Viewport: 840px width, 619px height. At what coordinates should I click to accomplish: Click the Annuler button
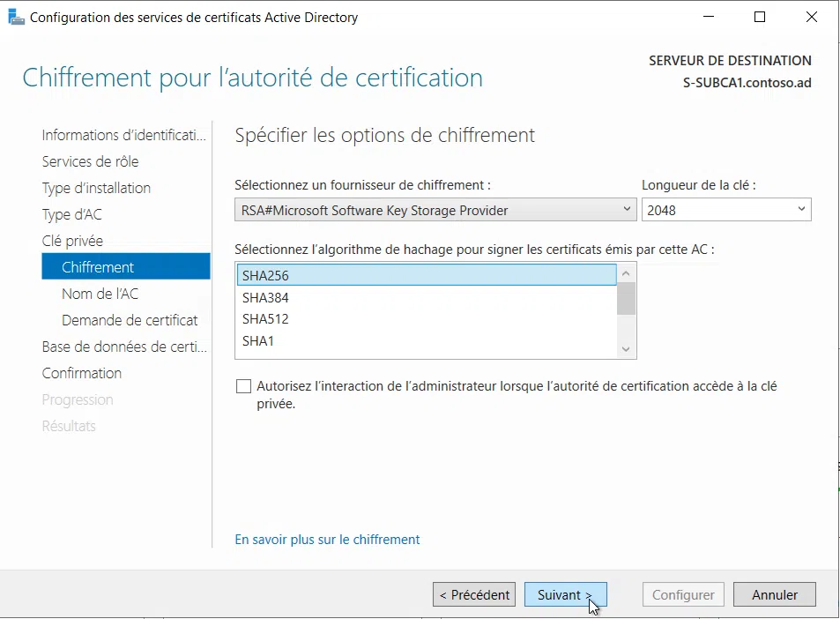click(x=774, y=594)
